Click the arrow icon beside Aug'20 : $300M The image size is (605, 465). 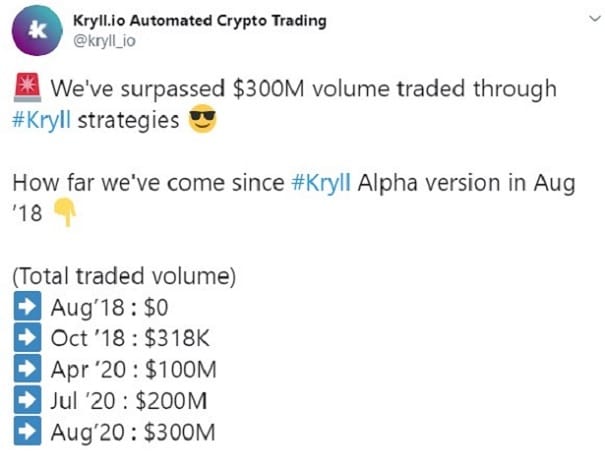coord(27,431)
